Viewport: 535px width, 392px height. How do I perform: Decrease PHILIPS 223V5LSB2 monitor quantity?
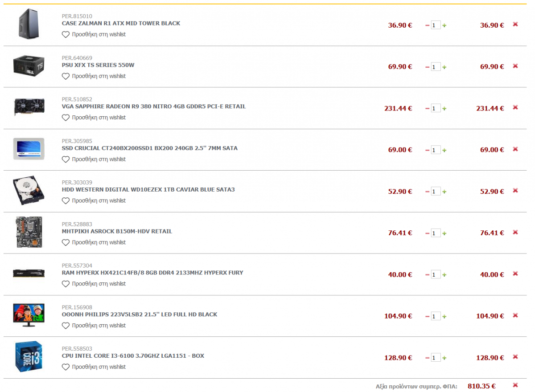427,316
